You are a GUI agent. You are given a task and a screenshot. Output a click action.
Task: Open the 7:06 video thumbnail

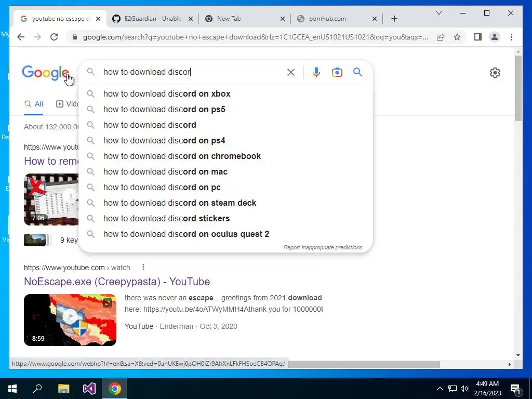(51, 199)
